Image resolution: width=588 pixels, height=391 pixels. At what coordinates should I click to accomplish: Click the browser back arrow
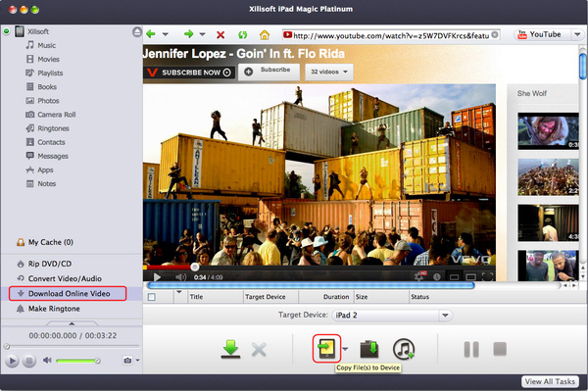[x=151, y=34]
